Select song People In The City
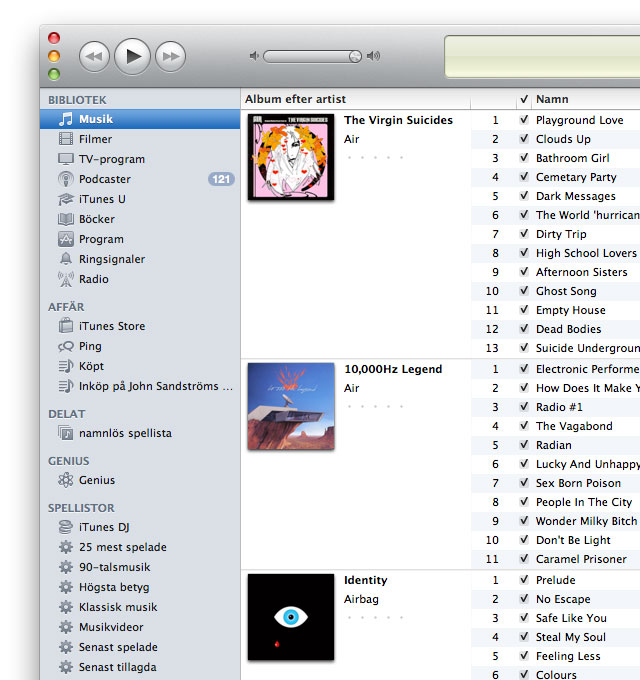Image resolution: width=640 pixels, height=680 pixels. tap(584, 502)
